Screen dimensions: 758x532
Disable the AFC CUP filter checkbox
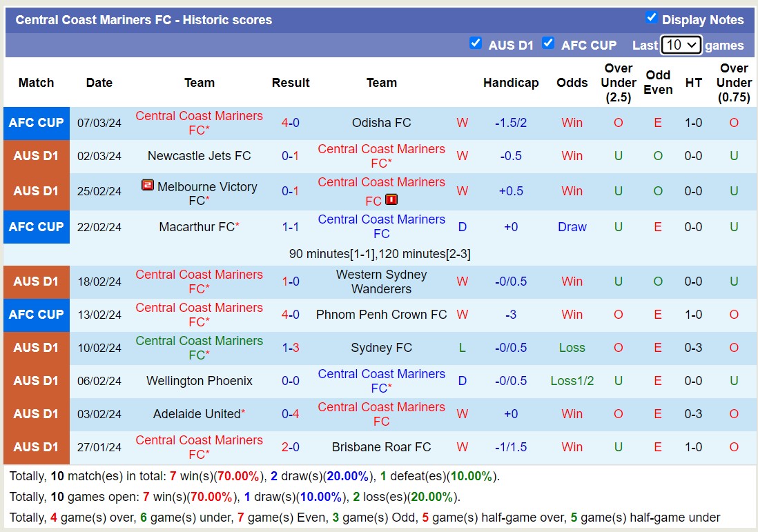click(548, 43)
